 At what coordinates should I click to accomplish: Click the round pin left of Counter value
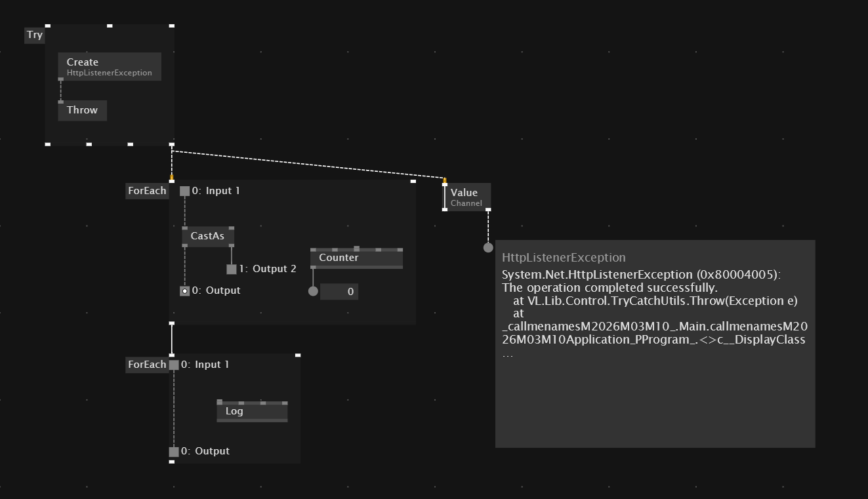point(313,291)
